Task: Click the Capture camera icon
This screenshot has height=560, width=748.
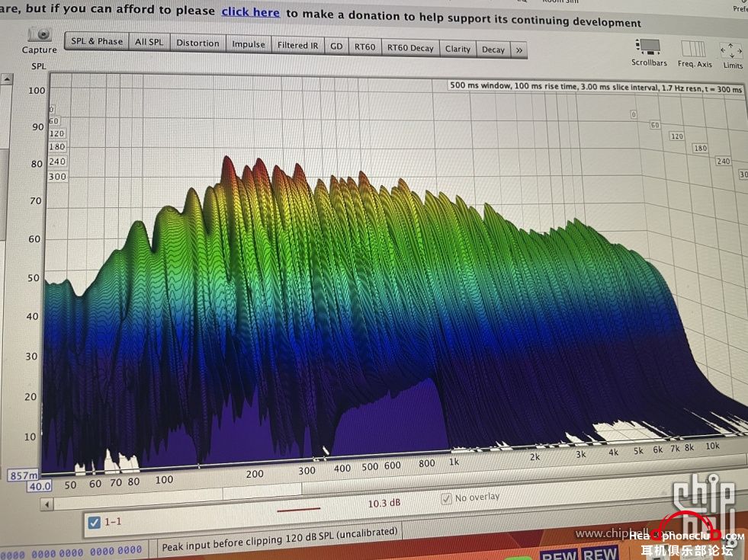Action: [x=39, y=34]
